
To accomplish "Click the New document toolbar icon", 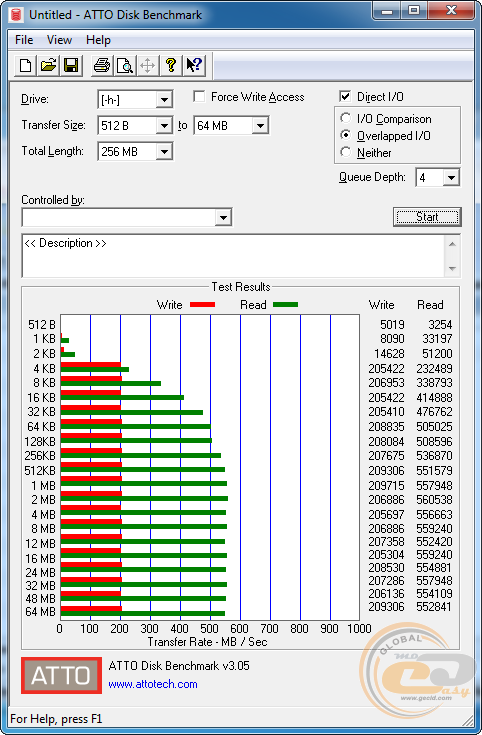I will coord(26,65).
